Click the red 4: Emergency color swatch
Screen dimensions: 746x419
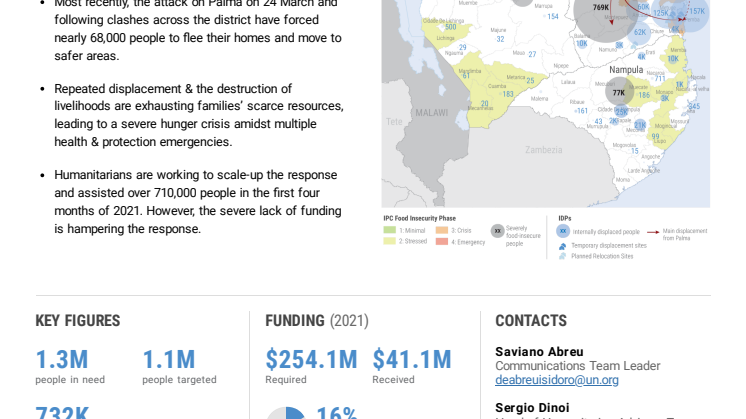click(442, 242)
